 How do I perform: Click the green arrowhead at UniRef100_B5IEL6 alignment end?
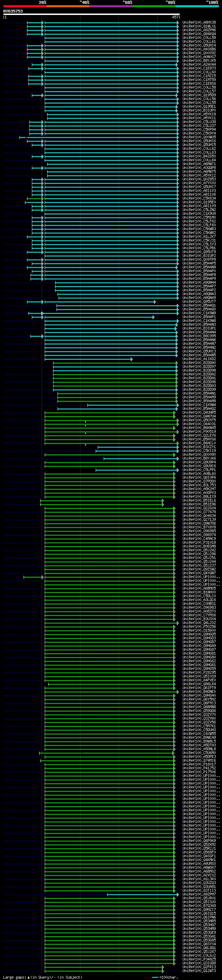pos(163,501)
